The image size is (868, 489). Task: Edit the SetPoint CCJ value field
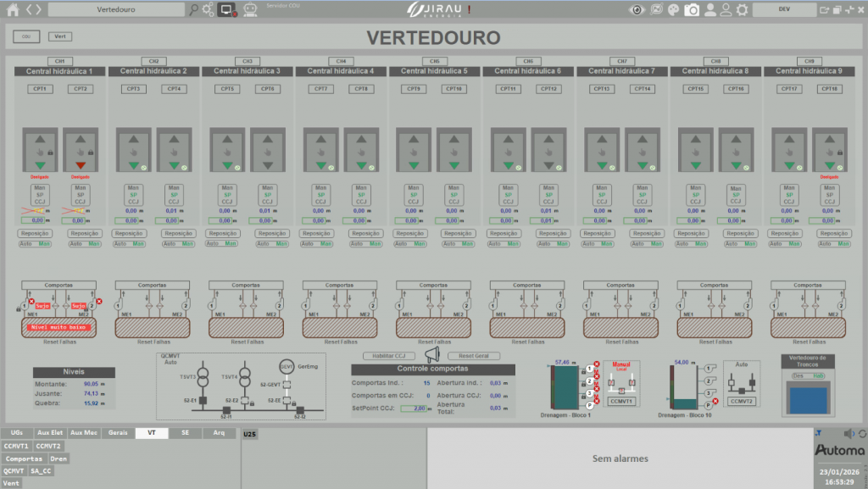pos(413,408)
